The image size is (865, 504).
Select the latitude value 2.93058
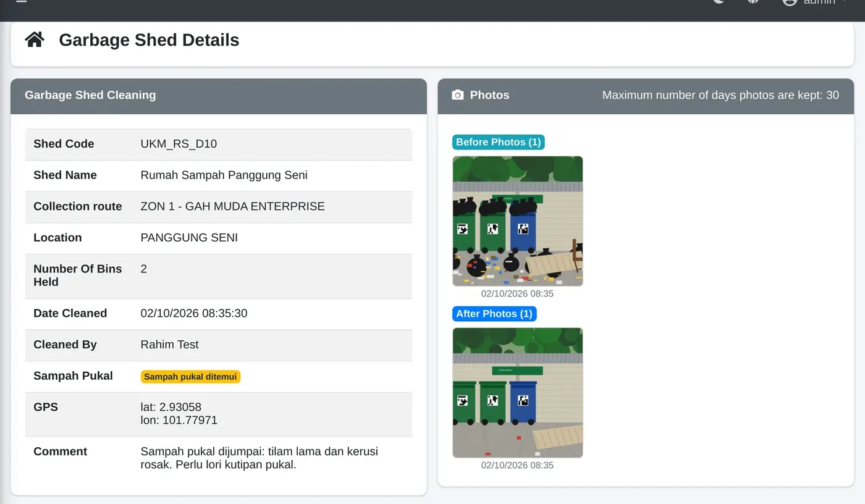[x=180, y=407]
